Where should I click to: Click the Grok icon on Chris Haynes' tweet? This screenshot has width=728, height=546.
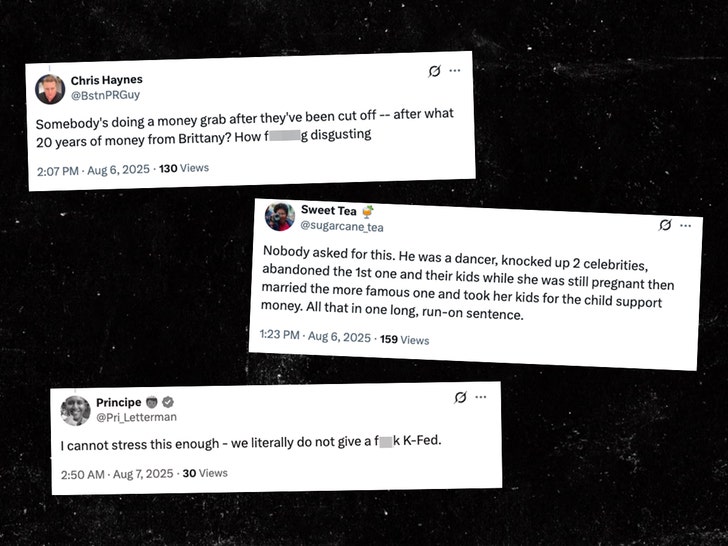435,72
